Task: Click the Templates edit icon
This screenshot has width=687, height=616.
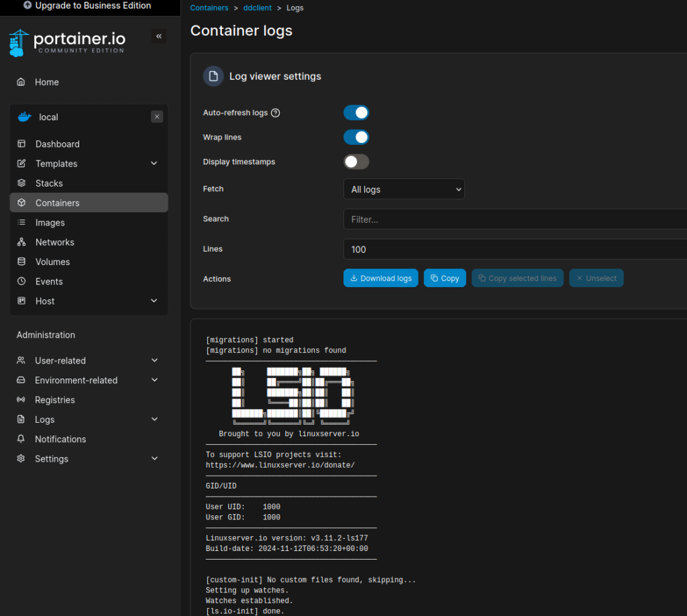Action: pyautogui.click(x=21, y=164)
